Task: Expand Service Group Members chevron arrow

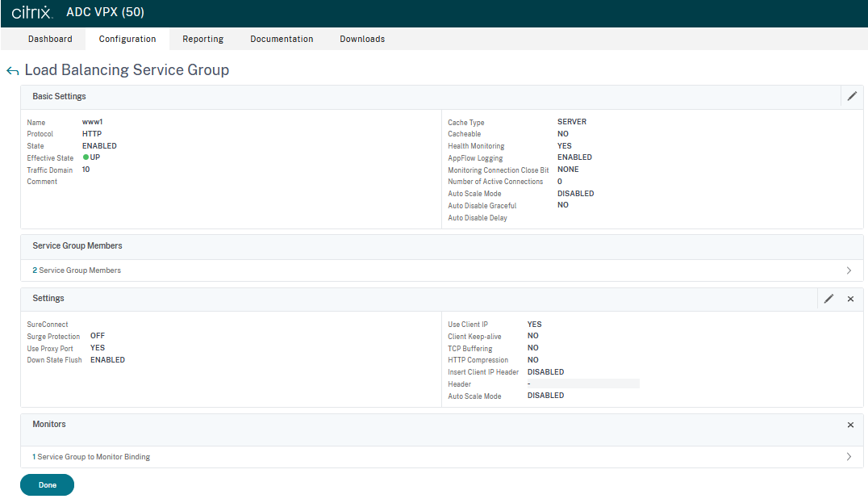Action: [849, 270]
